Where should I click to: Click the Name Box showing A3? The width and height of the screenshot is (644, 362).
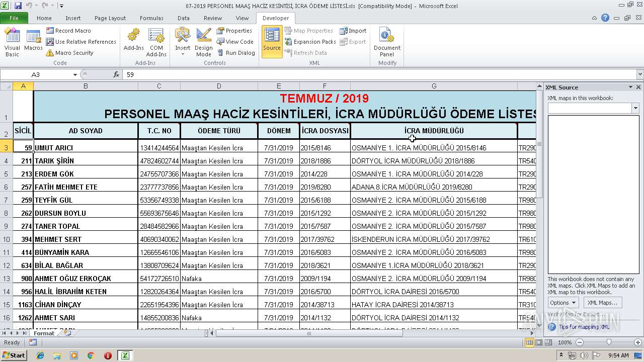click(36, 74)
